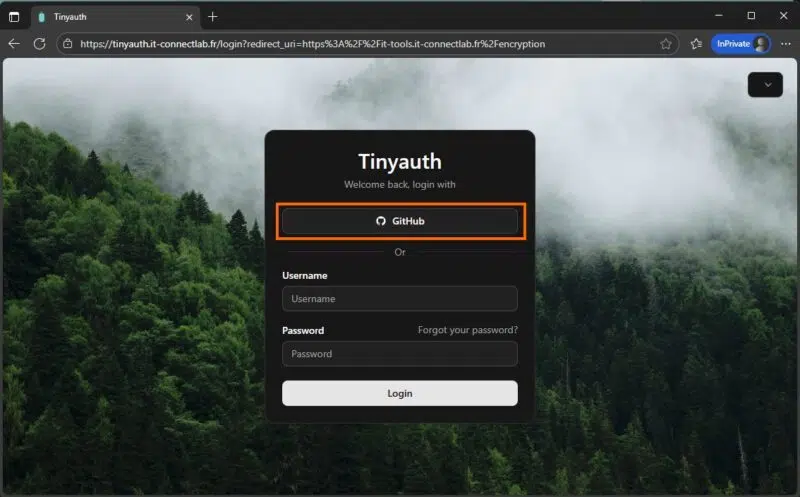Open a new tab with the plus icon
Image resolution: width=800 pixels, height=497 pixels.
(x=213, y=17)
